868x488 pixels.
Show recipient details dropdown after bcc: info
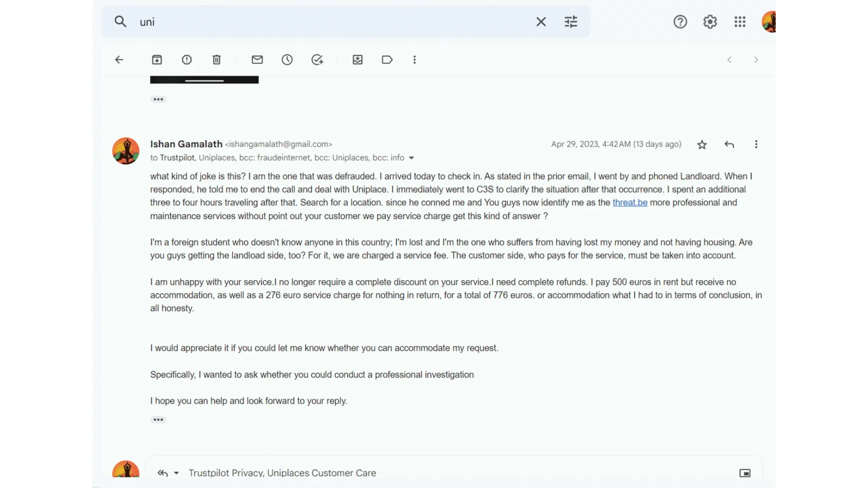click(411, 158)
